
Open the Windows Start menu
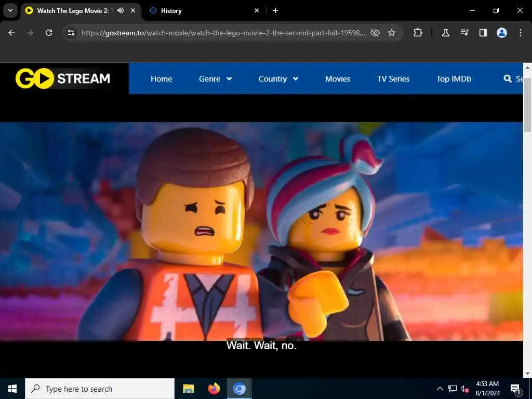pyautogui.click(x=12, y=389)
